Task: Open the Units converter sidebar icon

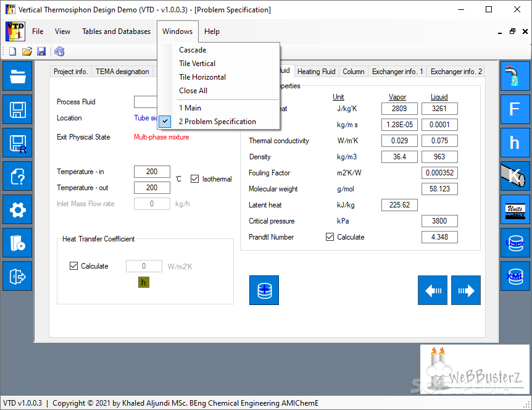Action: (x=515, y=209)
